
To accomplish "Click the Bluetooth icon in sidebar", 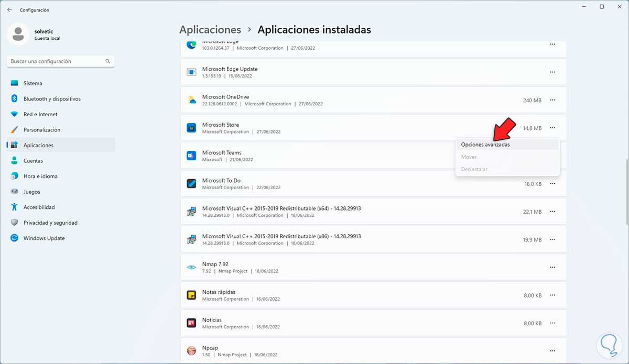I will 14,99.
